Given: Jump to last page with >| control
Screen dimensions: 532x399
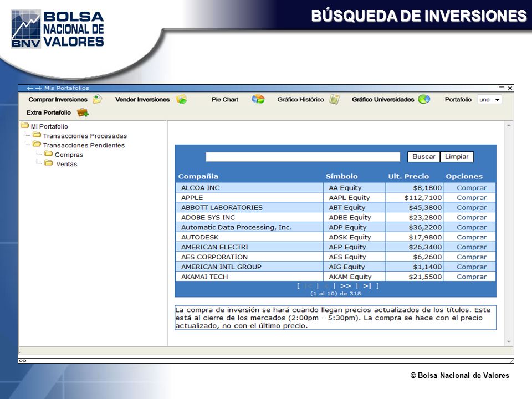Looking at the screenshot, I should [x=367, y=286].
